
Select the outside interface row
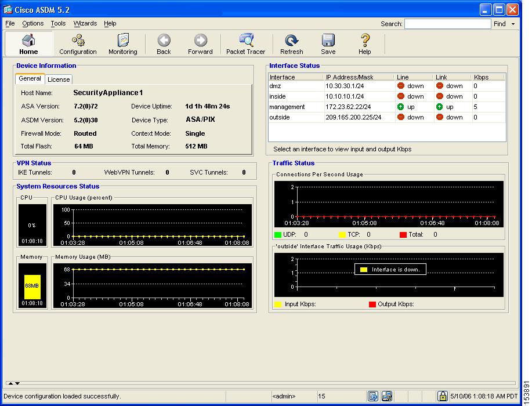[387, 117]
